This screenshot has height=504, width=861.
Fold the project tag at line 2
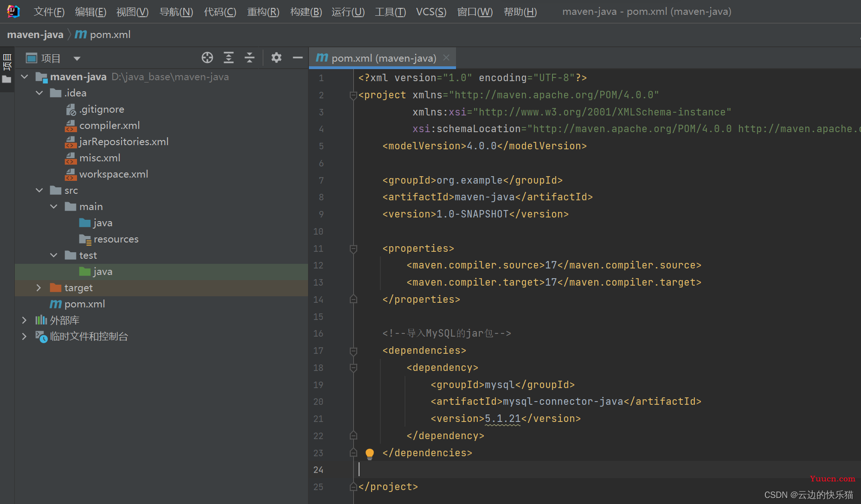[353, 95]
